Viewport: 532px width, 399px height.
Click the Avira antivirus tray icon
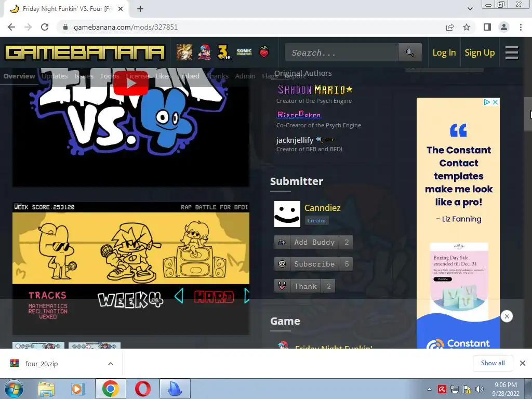click(442, 389)
